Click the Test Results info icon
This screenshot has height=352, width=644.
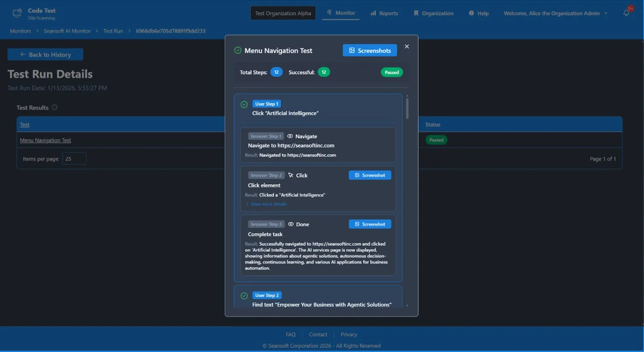point(55,108)
